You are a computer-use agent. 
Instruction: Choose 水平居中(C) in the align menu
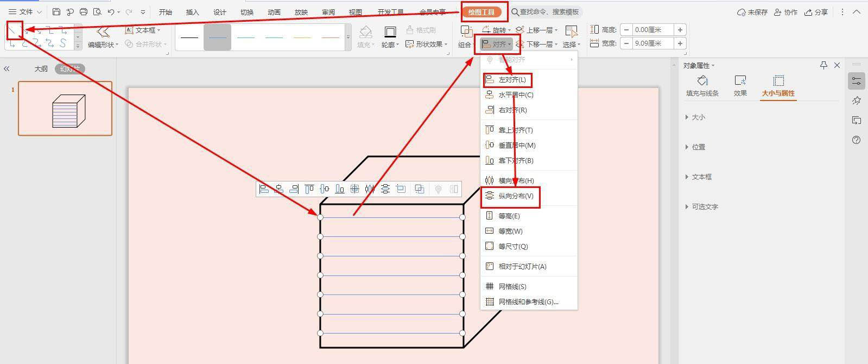[529, 95]
